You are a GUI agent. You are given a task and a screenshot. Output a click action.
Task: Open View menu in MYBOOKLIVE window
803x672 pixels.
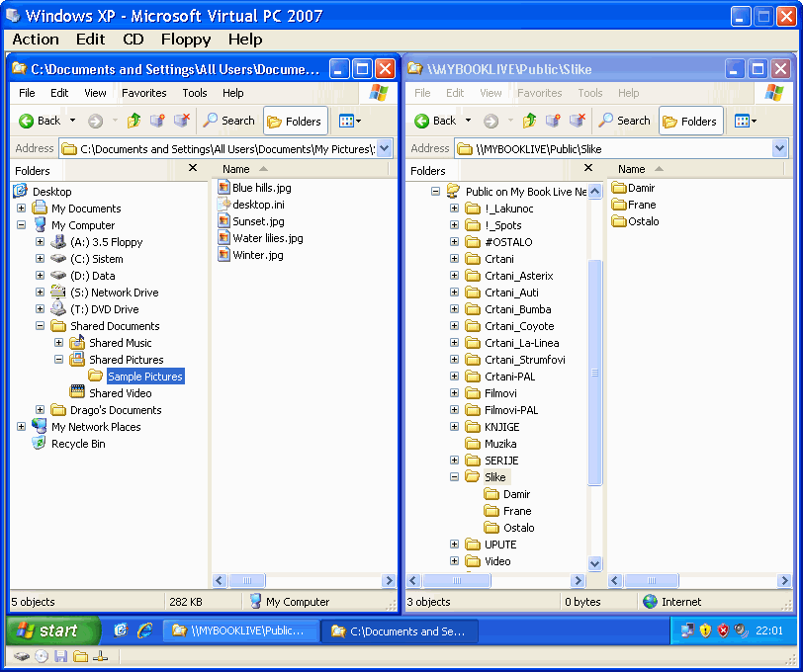[x=491, y=93]
